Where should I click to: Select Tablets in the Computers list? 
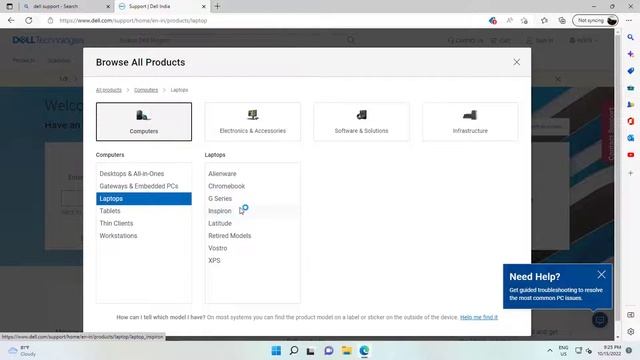point(144,211)
